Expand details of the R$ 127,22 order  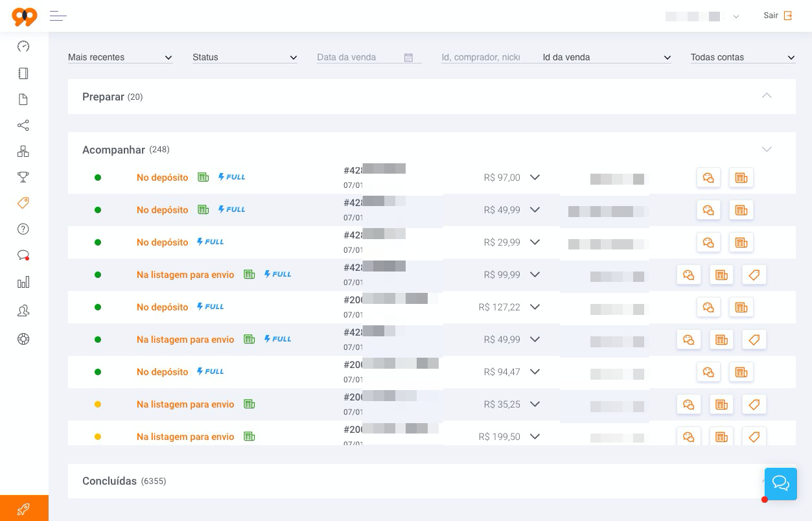(x=535, y=307)
